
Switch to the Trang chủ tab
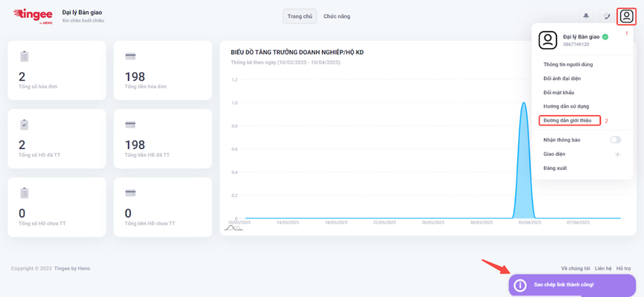click(299, 16)
